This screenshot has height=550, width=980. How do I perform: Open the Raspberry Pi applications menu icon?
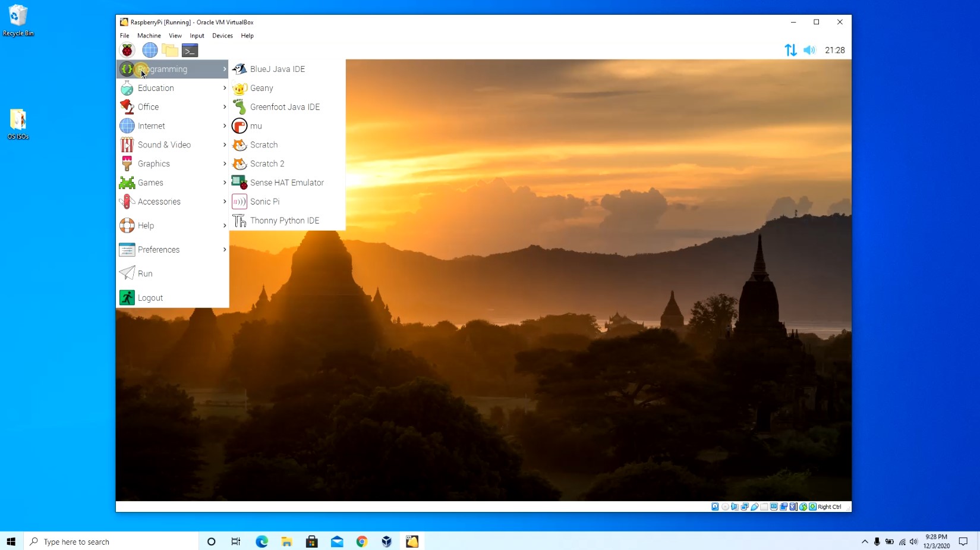[x=127, y=50]
